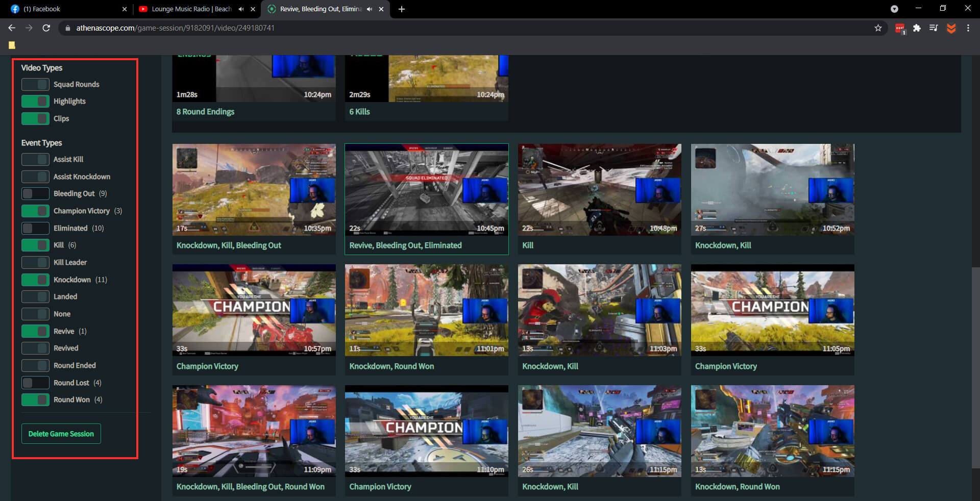Disable the Highlights toggle
The width and height of the screenshot is (980, 501).
[x=35, y=101]
